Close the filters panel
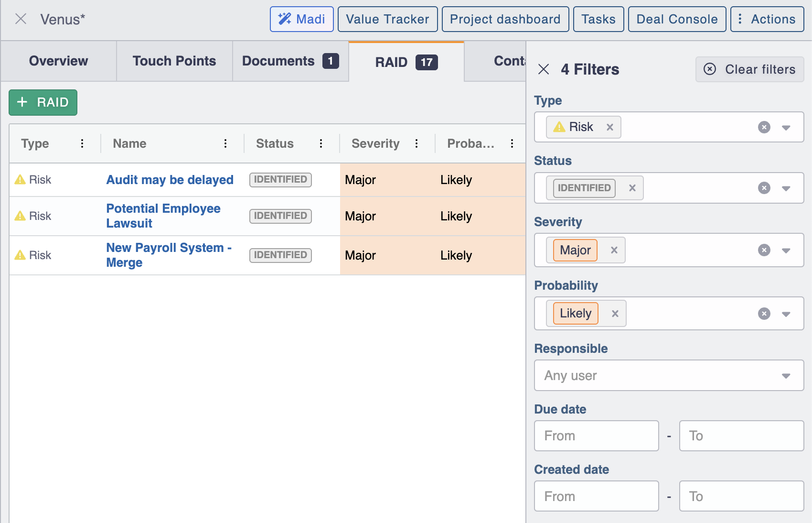The height and width of the screenshot is (523, 812). click(544, 69)
